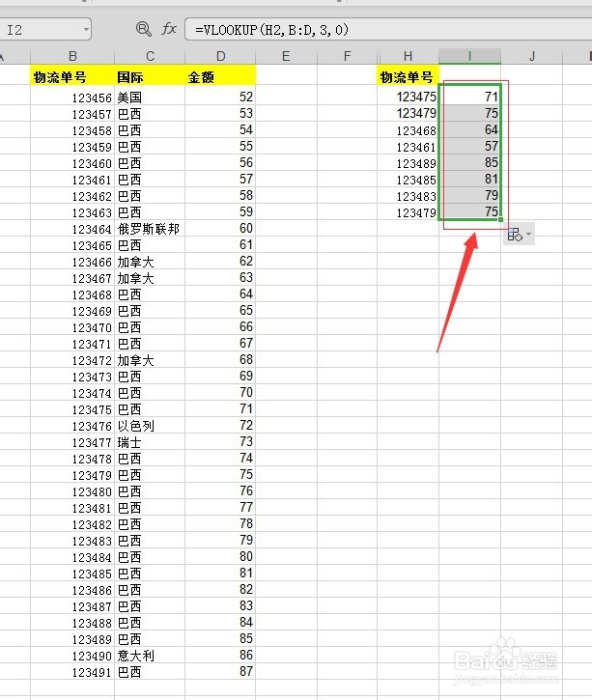This screenshot has width=592, height=700.
Task: Select amount cell 60 in column D
Action: pyautogui.click(x=220, y=229)
